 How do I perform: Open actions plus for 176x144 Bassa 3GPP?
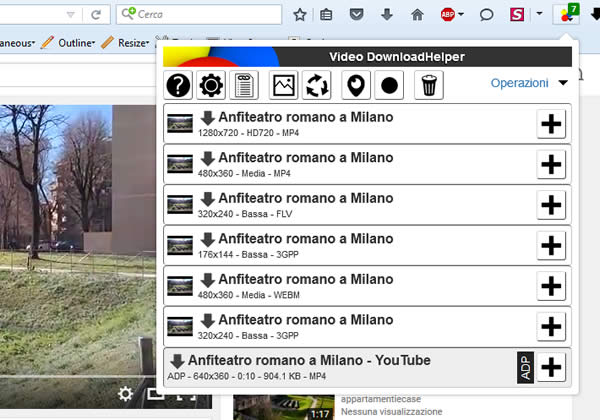pyautogui.click(x=551, y=246)
